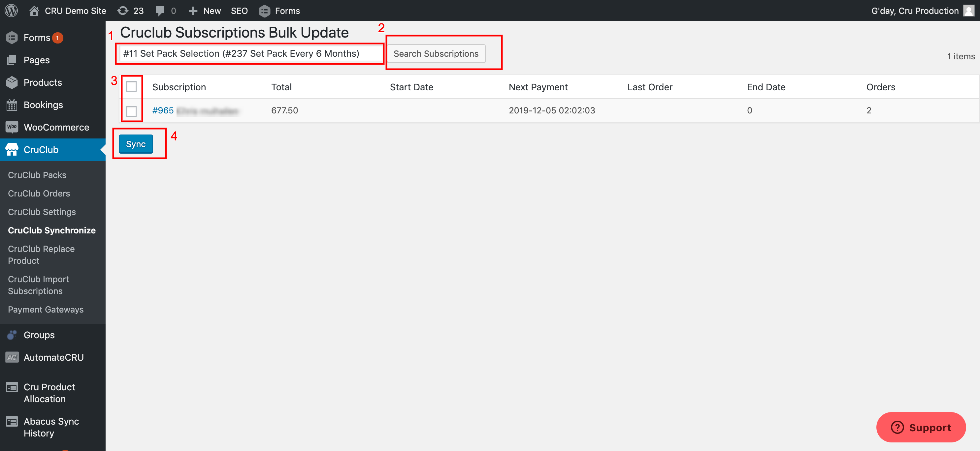Click the Total column header
This screenshot has height=451, width=980.
click(x=281, y=87)
